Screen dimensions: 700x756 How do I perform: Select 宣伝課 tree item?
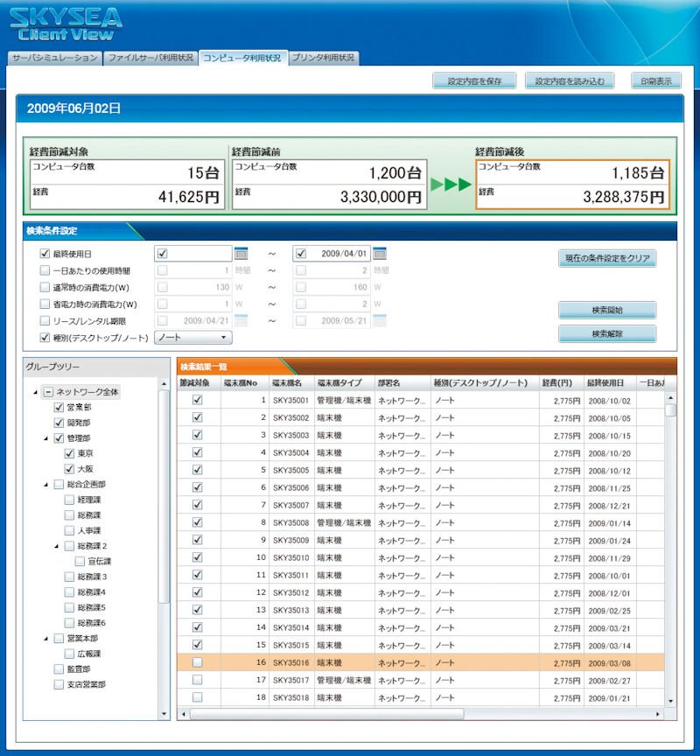click(x=99, y=561)
